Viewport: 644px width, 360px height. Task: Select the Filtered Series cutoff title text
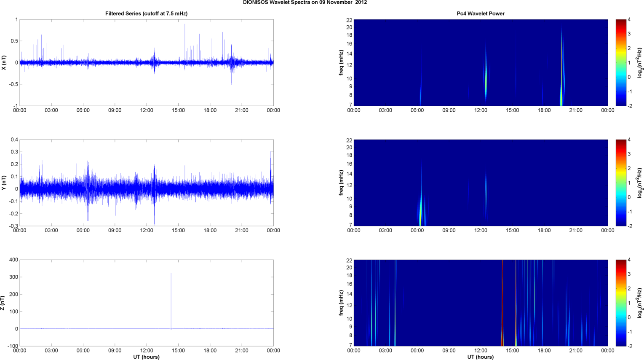click(146, 13)
